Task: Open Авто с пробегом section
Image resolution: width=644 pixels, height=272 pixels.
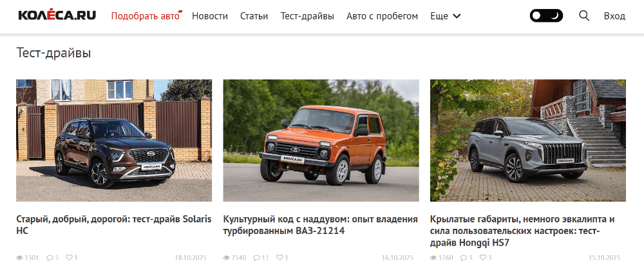Action: (383, 16)
